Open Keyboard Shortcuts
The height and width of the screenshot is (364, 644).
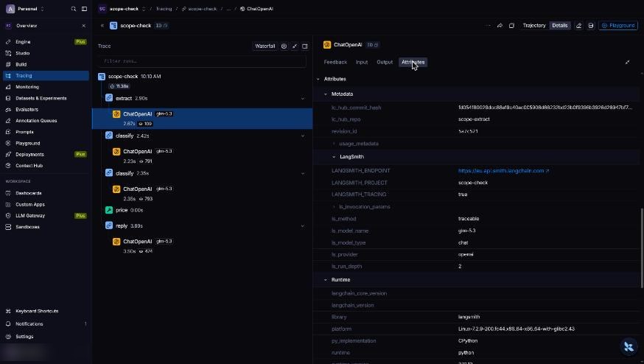(x=37, y=311)
